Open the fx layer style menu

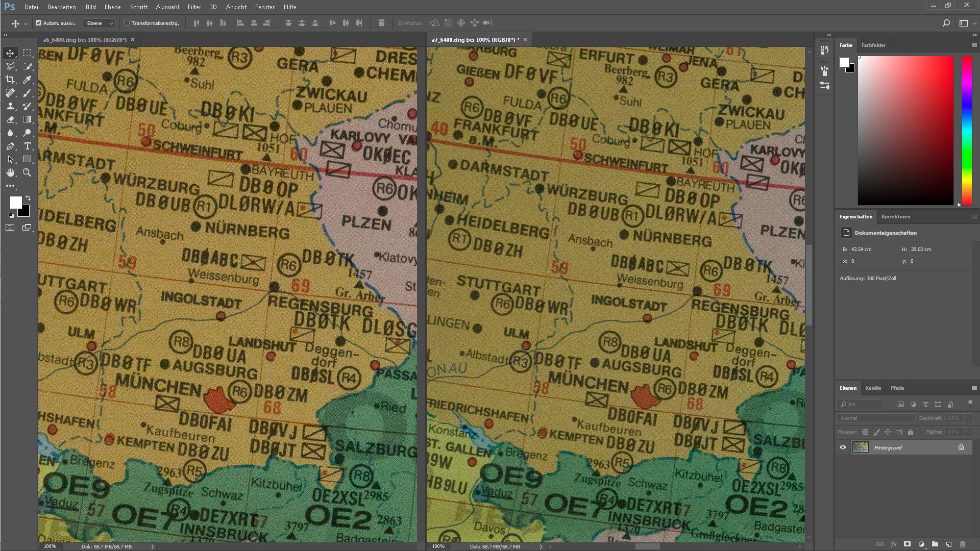[x=894, y=544]
